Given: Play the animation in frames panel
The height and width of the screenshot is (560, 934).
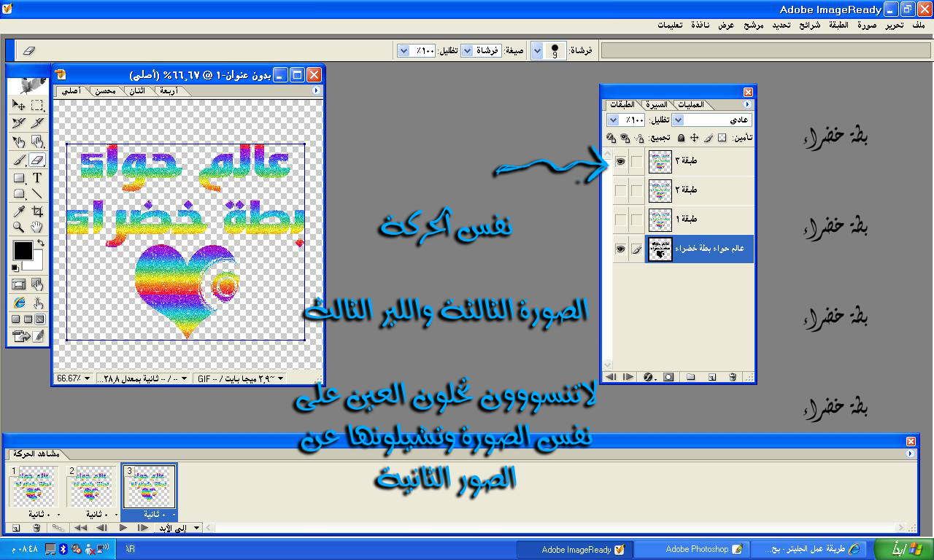Looking at the screenshot, I should 123,528.
